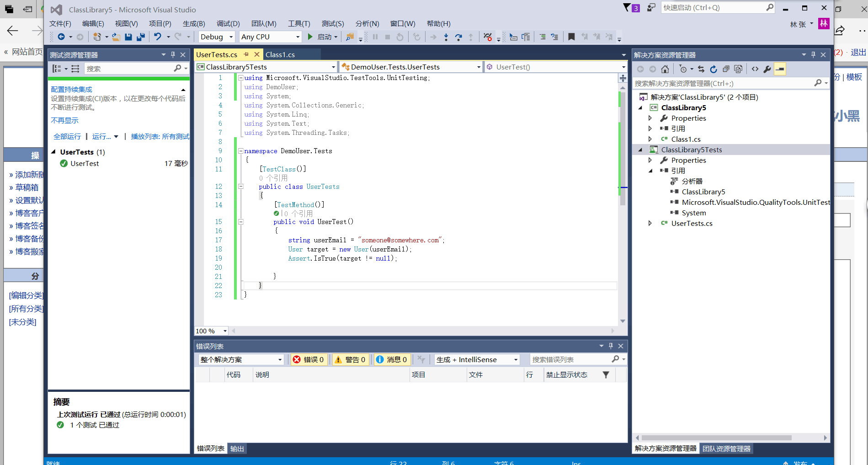This screenshot has width=868, height=465.
Task: Toggle the Errors 0 filter button
Action: pyautogui.click(x=309, y=360)
